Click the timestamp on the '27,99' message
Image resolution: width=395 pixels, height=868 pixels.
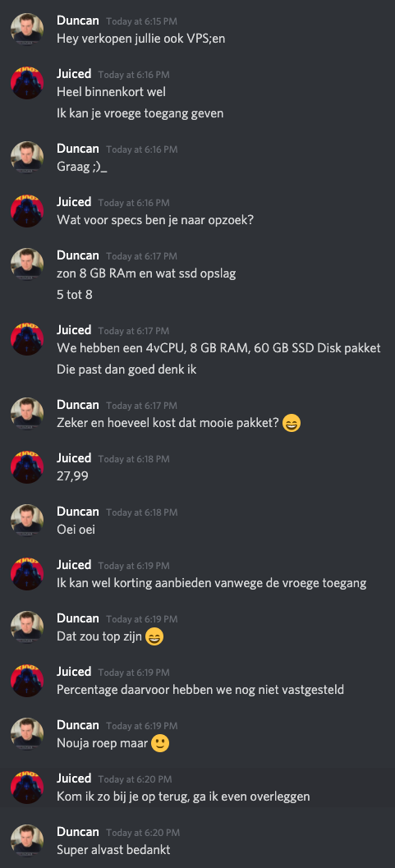[x=134, y=459]
